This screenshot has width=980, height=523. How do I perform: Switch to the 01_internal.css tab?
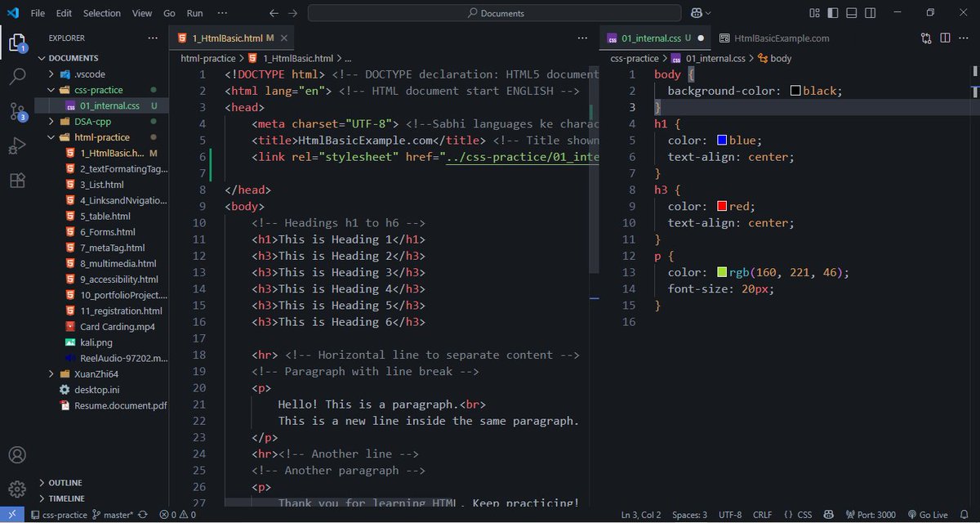pyautogui.click(x=657, y=38)
